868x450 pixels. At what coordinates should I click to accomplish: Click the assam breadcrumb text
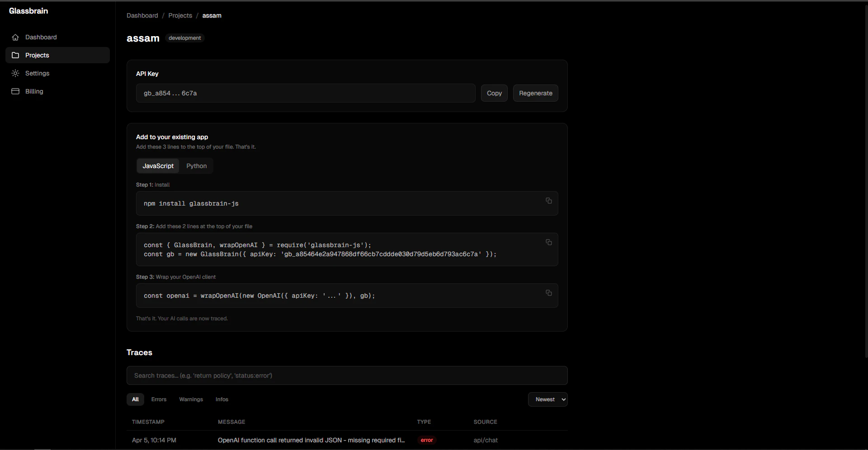[212, 15]
